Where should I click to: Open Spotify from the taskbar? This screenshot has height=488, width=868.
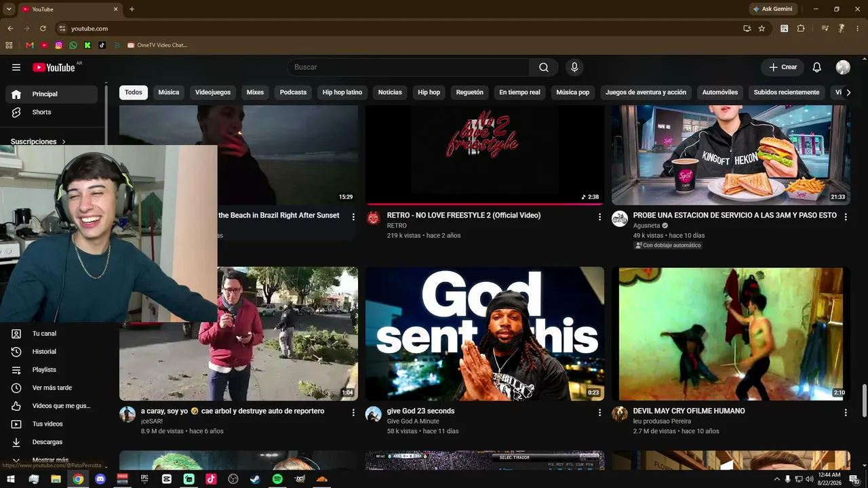pyautogui.click(x=277, y=479)
